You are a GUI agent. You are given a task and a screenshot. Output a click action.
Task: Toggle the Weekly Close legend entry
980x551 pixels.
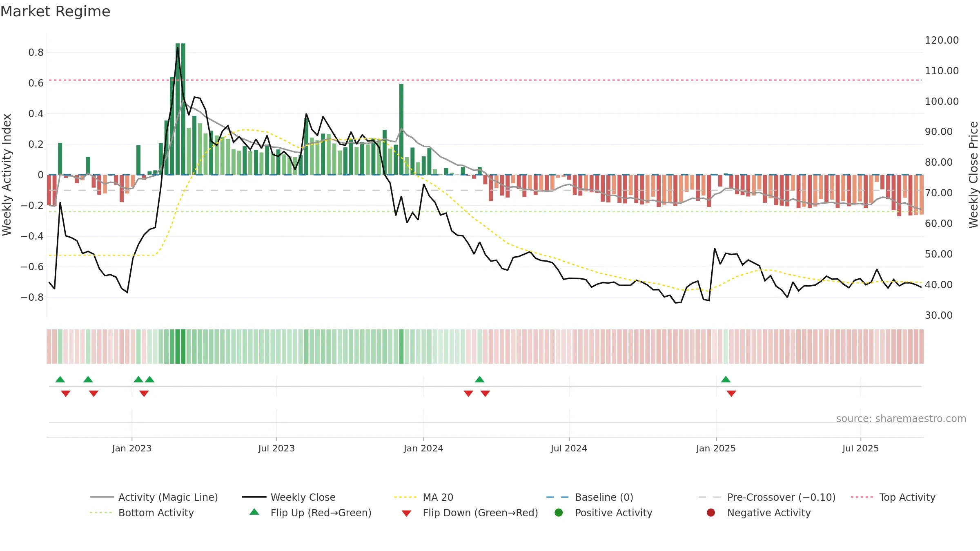tap(289, 497)
